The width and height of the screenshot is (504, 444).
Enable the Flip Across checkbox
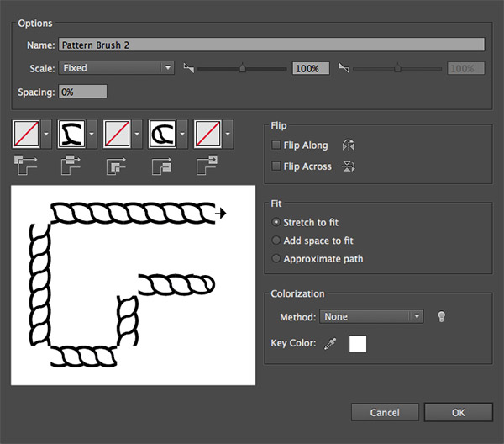tap(276, 166)
